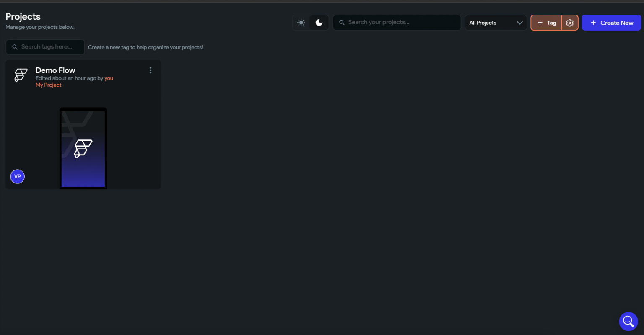
Task: Open Demo Flow three-dot options menu
Action: [151, 70]
